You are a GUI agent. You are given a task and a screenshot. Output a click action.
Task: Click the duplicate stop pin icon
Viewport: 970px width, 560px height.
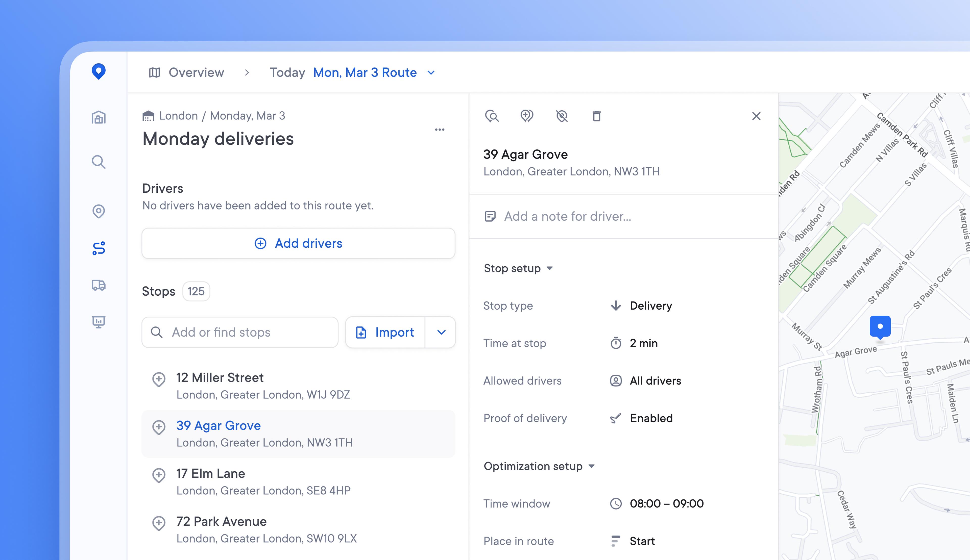(x=526, y=116)
